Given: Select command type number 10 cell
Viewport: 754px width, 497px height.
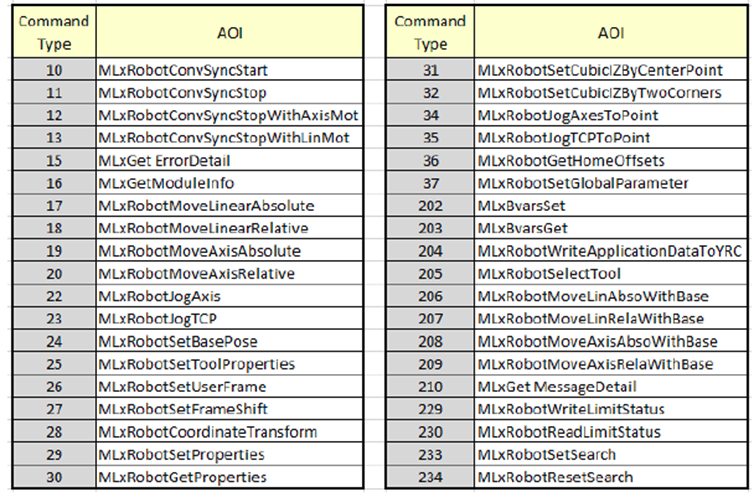Looking at the screenshot, I should 53,70.
